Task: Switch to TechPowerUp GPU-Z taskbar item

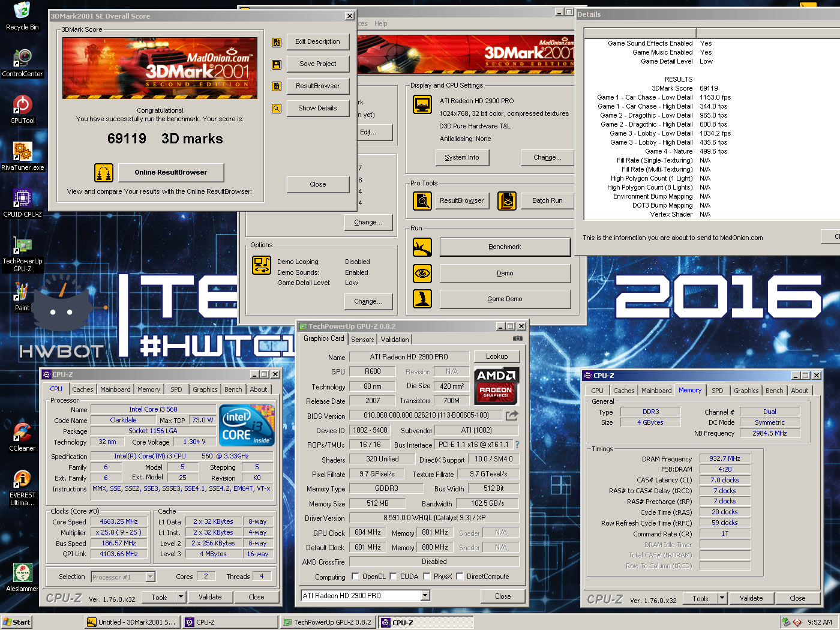Action: [x=328, y=622]
